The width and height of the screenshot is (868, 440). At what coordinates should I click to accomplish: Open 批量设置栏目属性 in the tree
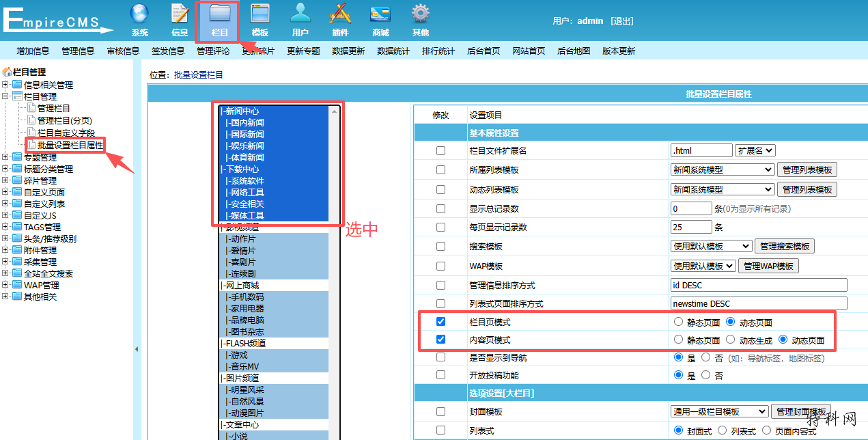tap(70, 145)
